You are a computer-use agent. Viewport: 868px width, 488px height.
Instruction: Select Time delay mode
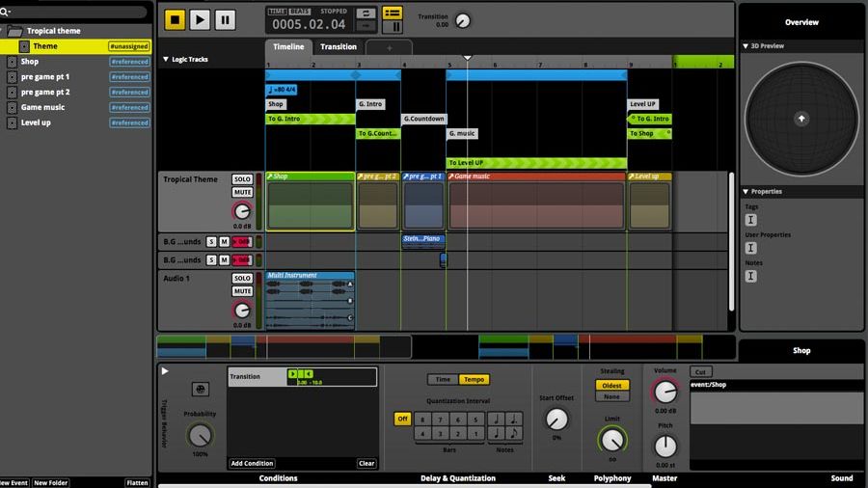point(443,380)
